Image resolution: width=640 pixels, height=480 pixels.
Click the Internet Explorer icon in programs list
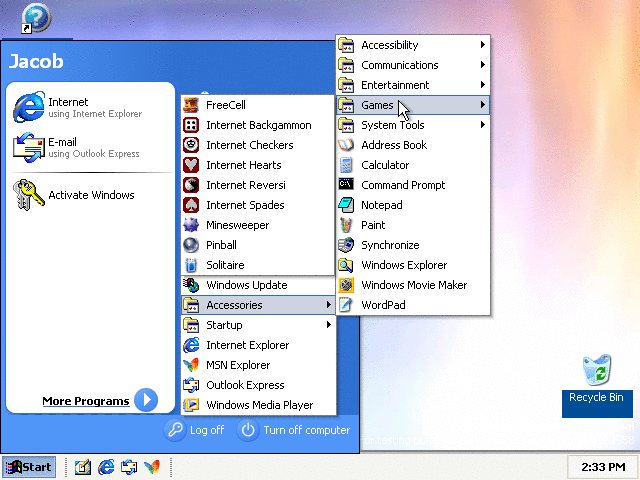click(x=191, y=345)
